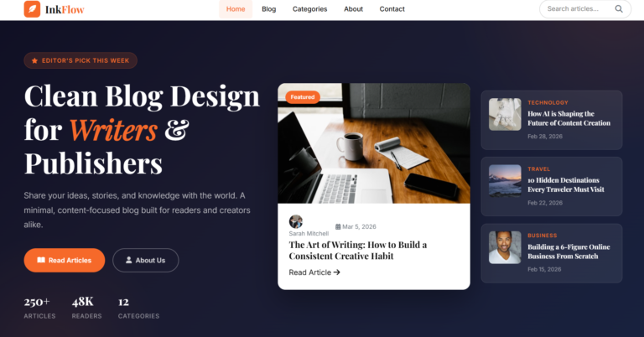
Task: Click the Read Articles button
Action: [x=65, y=260]
